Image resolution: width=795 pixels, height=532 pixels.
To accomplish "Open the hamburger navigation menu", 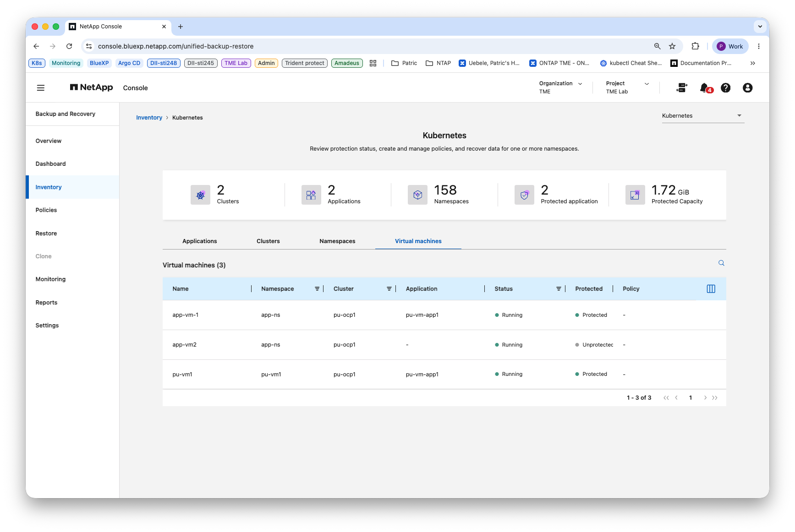I will click(x=41, y=88).
